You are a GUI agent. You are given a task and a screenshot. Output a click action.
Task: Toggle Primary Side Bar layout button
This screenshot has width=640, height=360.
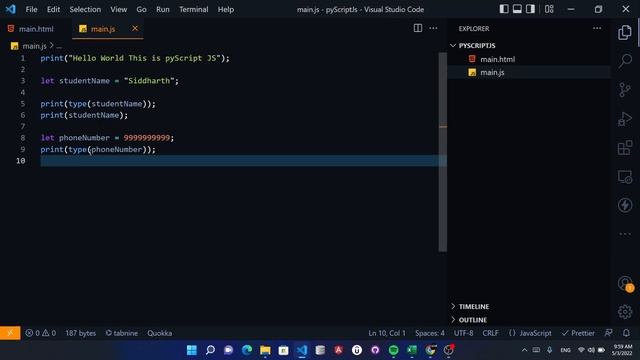504,9
